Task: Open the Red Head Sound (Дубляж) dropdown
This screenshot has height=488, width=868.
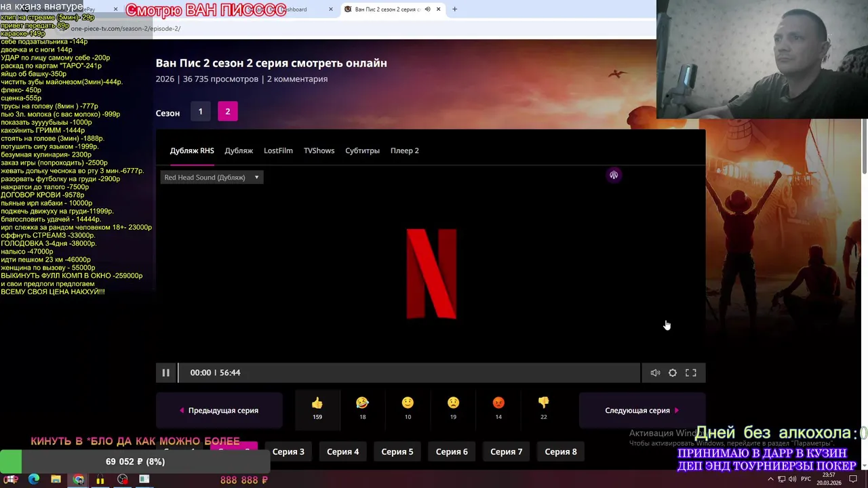Action: pos(212,178)
